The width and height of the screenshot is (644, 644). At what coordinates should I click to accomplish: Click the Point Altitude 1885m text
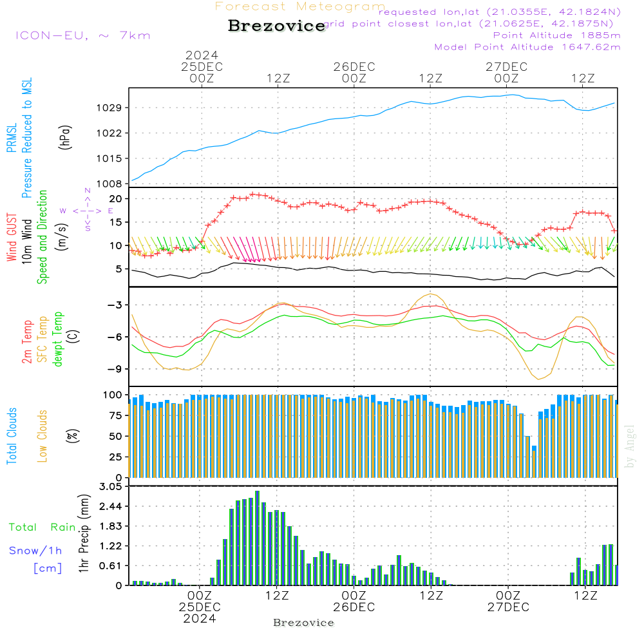tap(557, 35)
